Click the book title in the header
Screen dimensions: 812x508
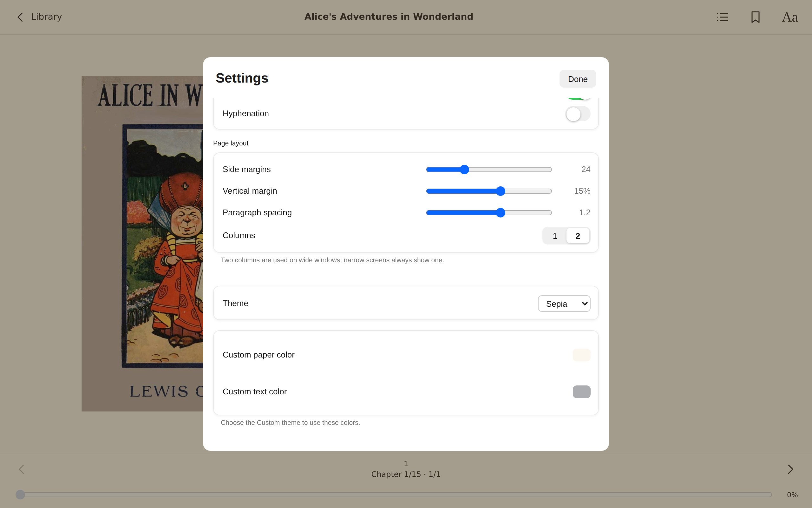(x=389, y=17)
